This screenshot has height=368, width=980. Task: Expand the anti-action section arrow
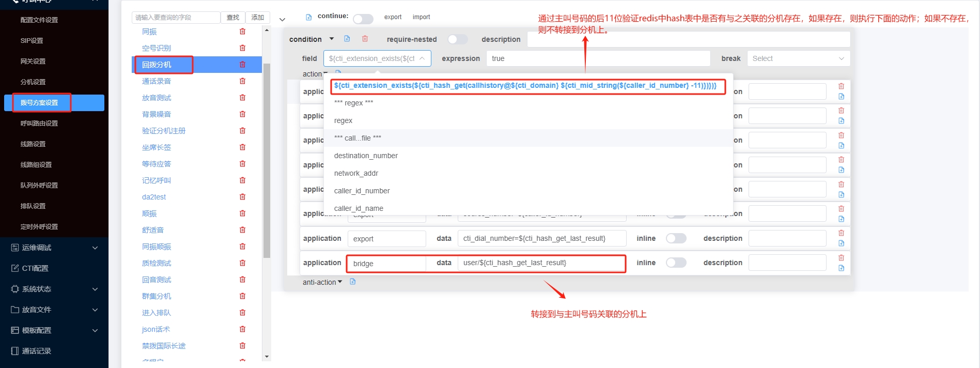coord(340,282)
